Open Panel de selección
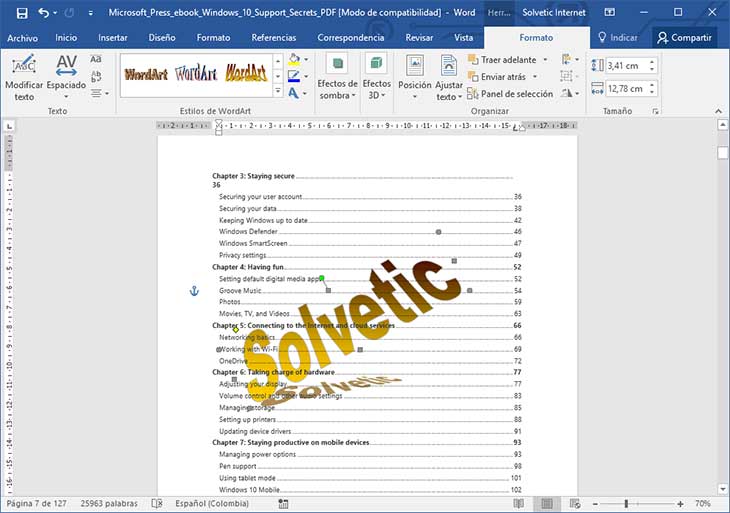Screen dimensions: 730x513 coord(510,94)
